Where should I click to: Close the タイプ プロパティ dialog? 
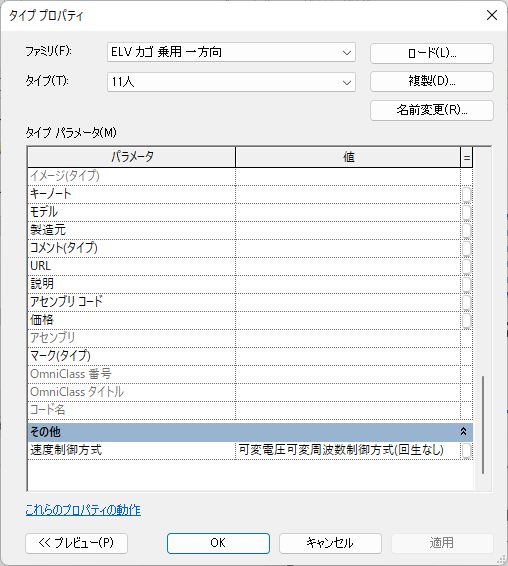492,15
